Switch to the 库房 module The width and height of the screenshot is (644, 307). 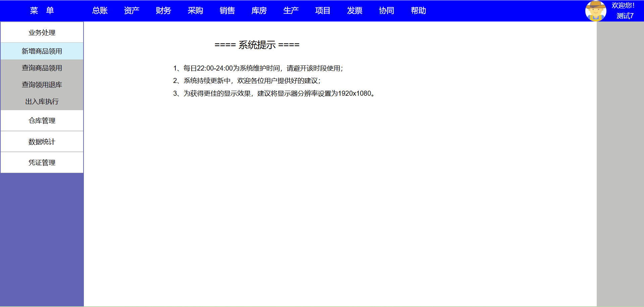coord(259,11)
